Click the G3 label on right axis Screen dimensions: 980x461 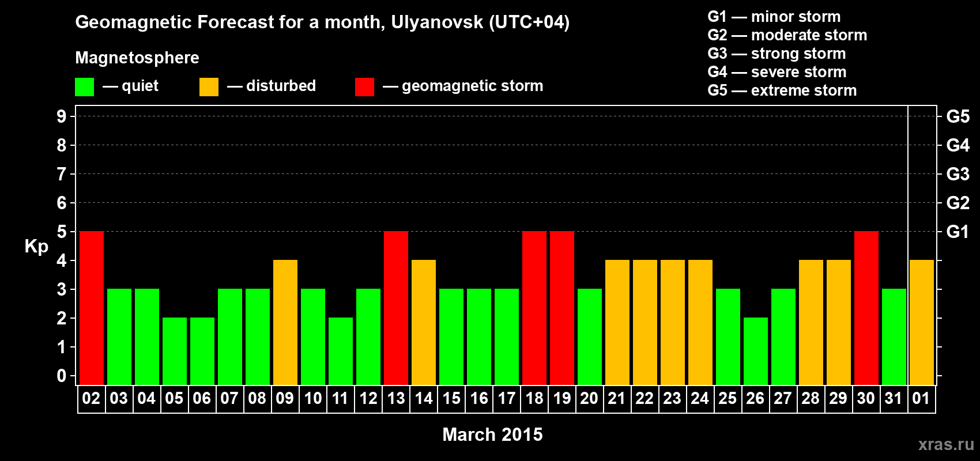tap(958, 174)
